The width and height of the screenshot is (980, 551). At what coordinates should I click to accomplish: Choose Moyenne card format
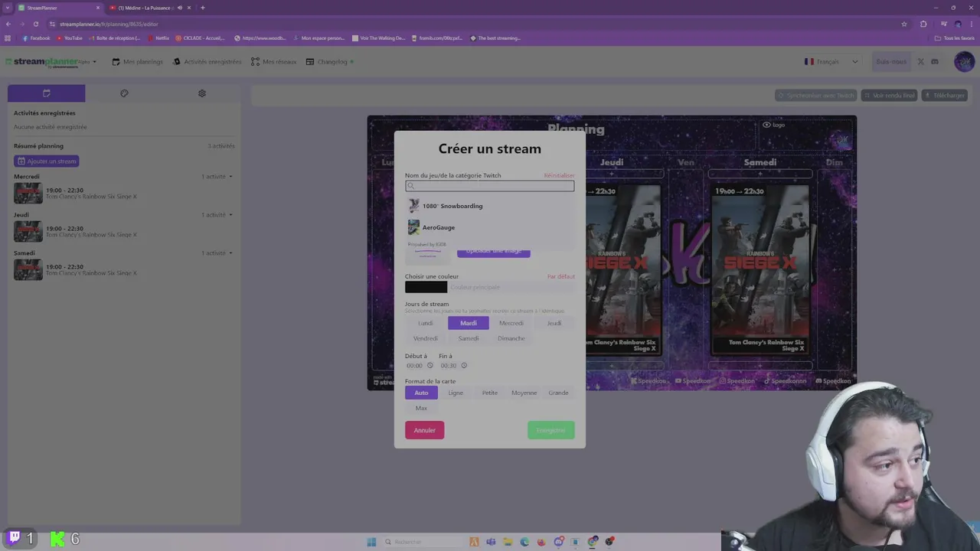tap(524, 393)
